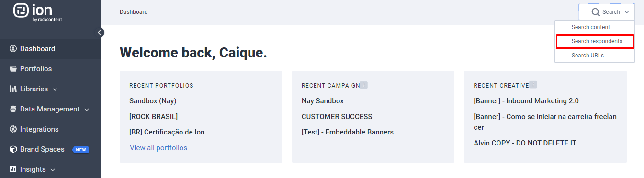Viewport: 644px width, 178px height.
Task: Click the Data Management database icon
Action: [13, 109]
